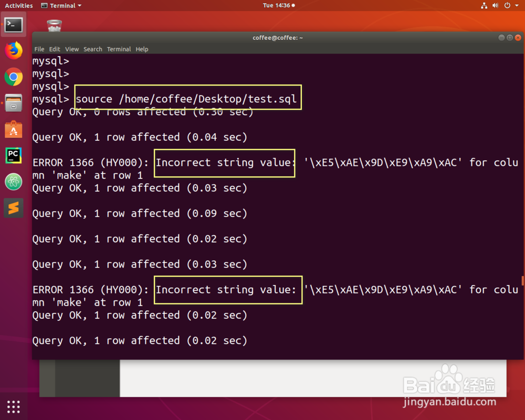
Task: Open the Trash icon on the desktop
Action: (54, 25)
